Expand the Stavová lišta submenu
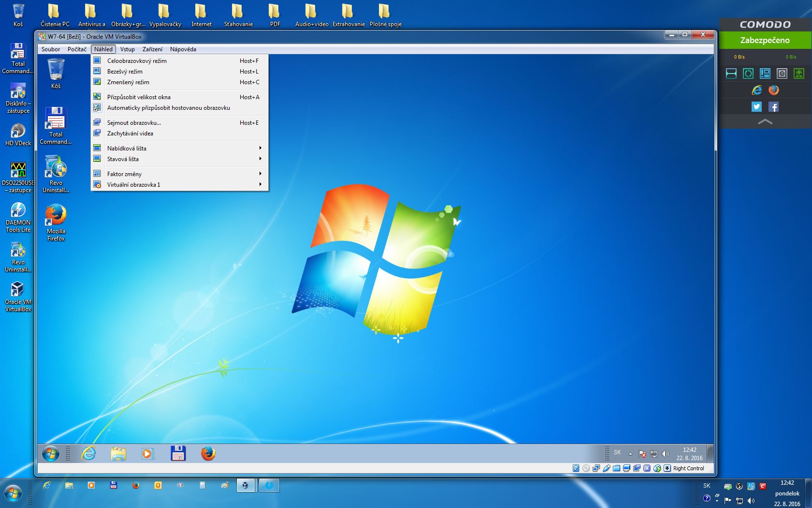 point(179,159)
